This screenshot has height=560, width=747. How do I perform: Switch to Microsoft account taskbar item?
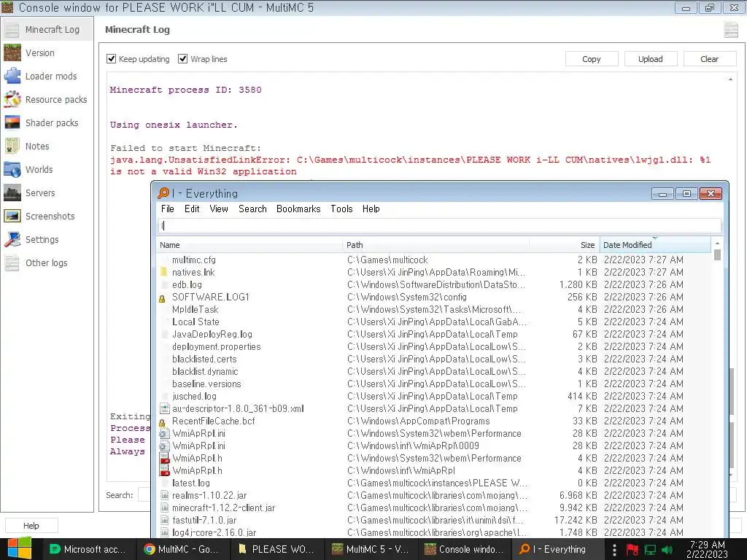[x=88, y=549]
